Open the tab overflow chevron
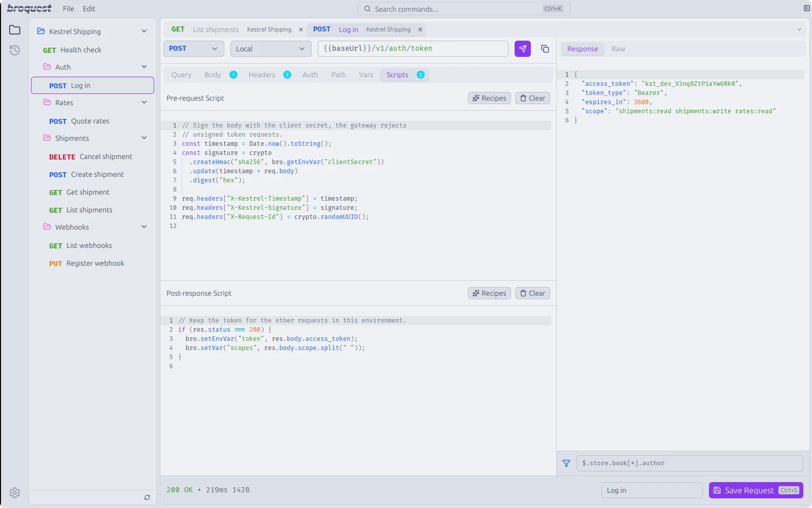 click(x=799, y=29)
